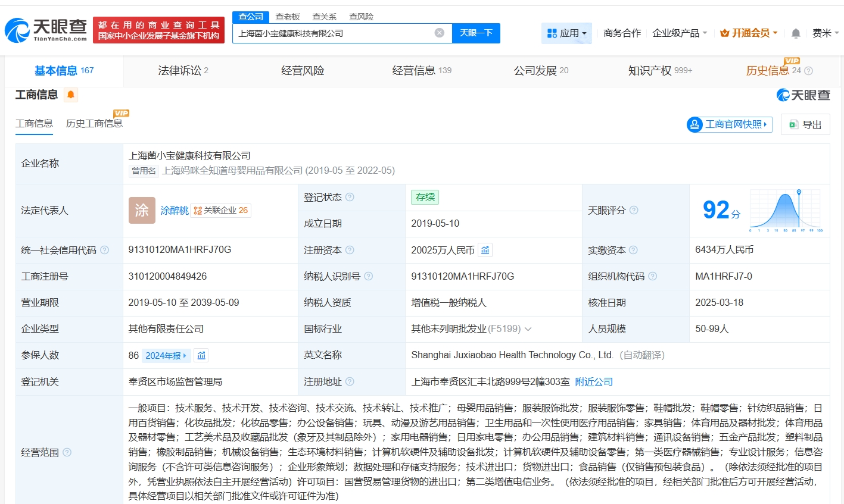Select the 查老板 search category tab
The width and height of the screenshot is (844, 504).
coord(288,16)
